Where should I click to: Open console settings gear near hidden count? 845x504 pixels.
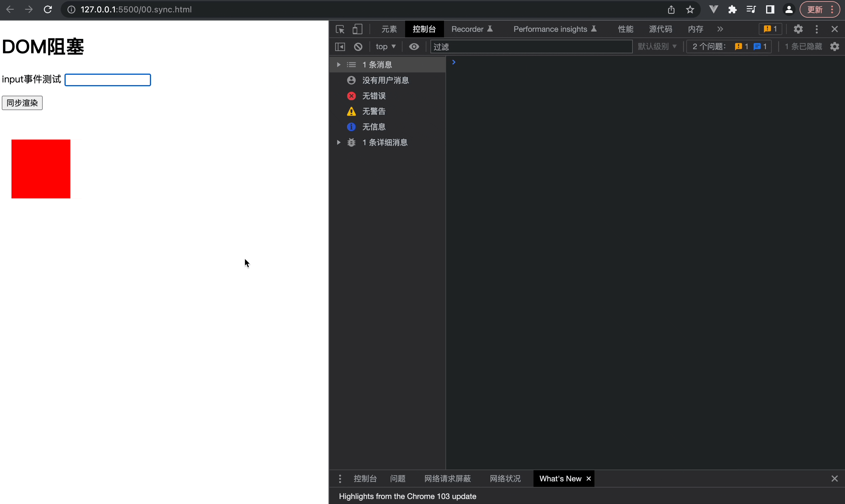click(834, 47)
